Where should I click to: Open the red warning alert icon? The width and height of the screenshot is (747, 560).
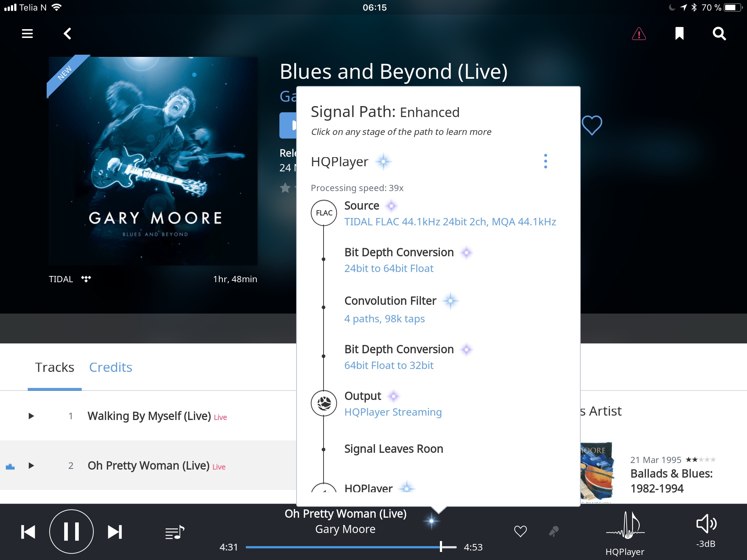[639, 34]
